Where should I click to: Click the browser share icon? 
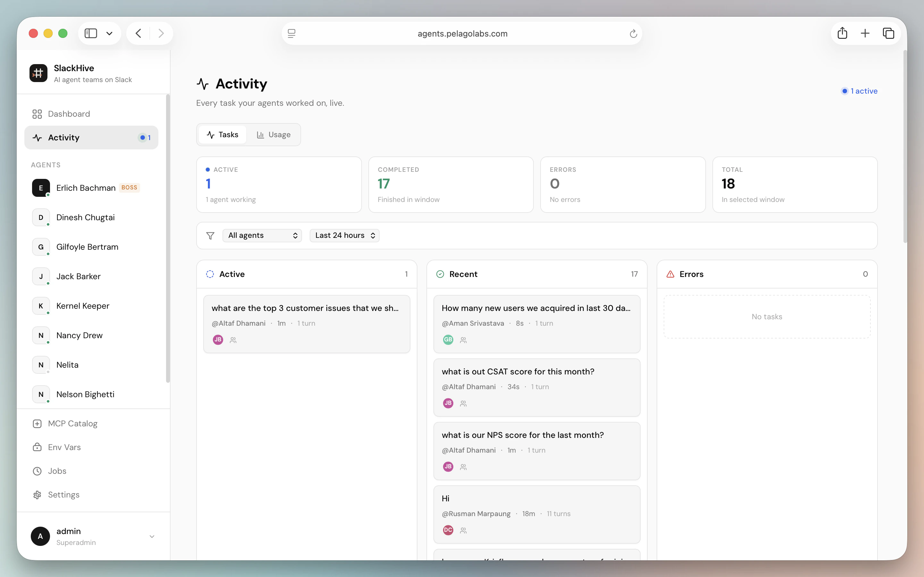coord(842,34)
